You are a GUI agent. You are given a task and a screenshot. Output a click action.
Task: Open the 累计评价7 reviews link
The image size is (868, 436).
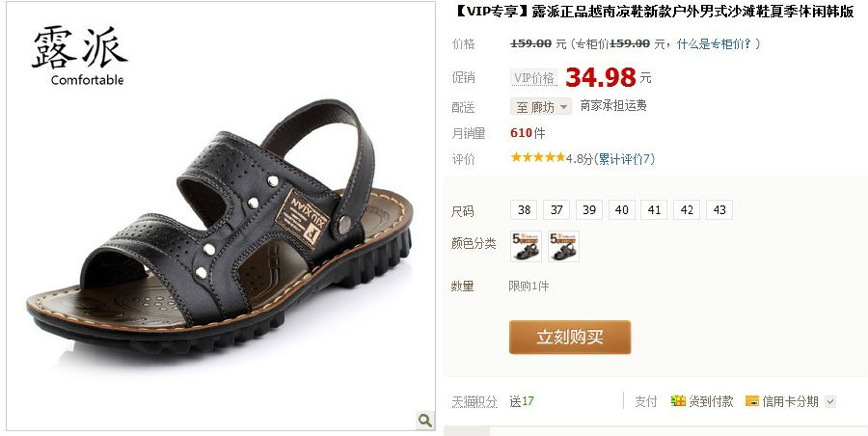pyautogui.click(x=626, y=159)
